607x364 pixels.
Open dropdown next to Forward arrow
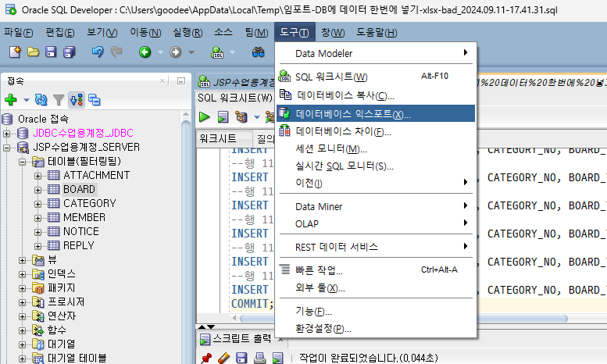click(191, 52)
